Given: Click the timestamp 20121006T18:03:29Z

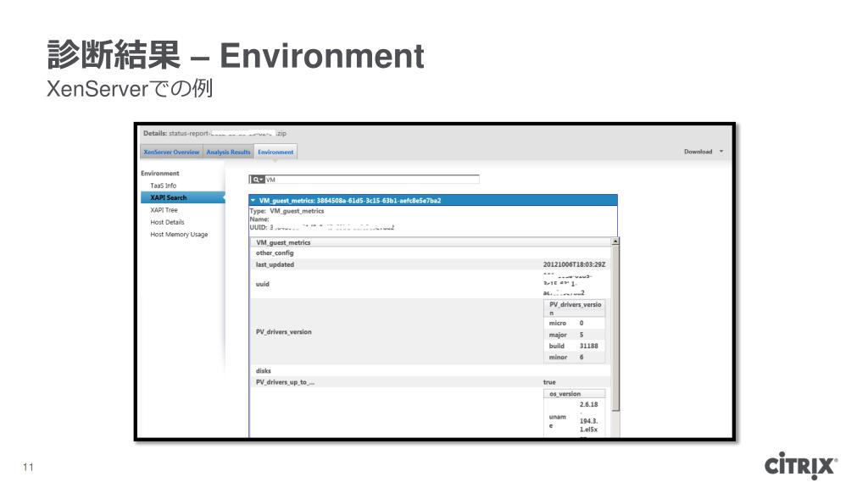Looking at the screenshot, I should pos(574,264).
